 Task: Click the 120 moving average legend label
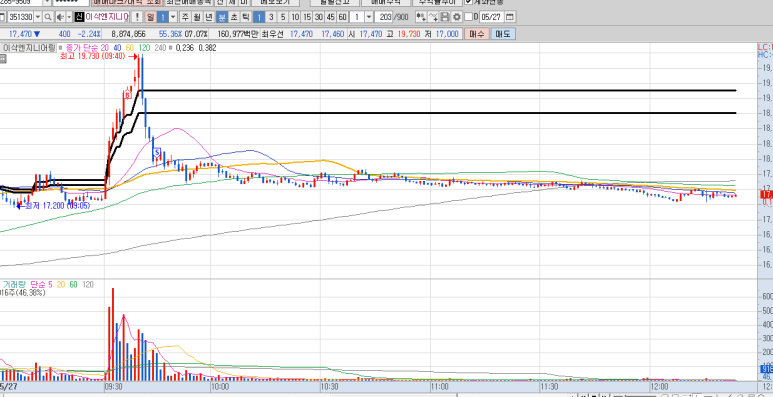[x=144, y=48]
